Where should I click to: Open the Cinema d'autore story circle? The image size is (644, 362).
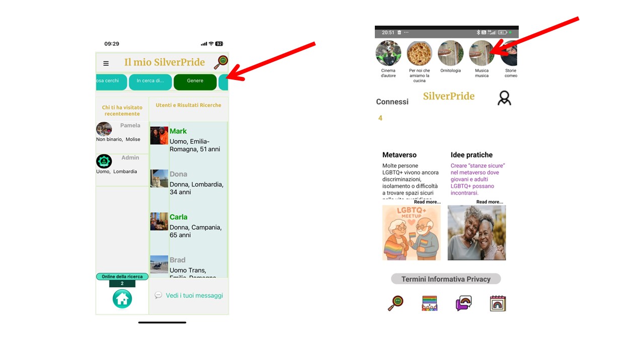click(388, 53)
